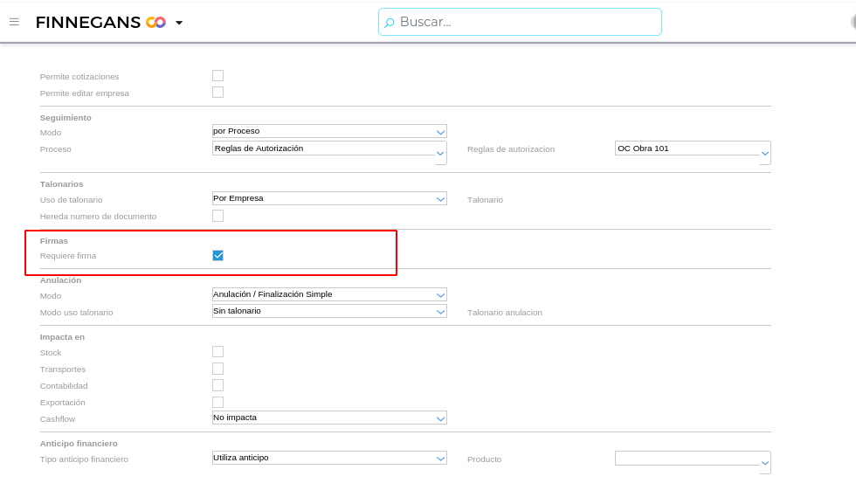This screenshot has width=856, height=504.
Task: Click the Firmas section heading
Action: [54, 241]
